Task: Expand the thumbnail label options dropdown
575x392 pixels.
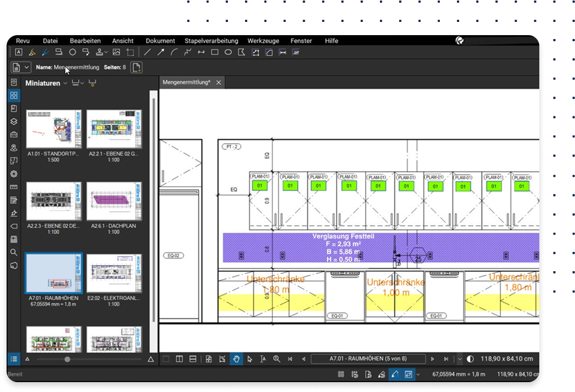Action: coord(82,83)
